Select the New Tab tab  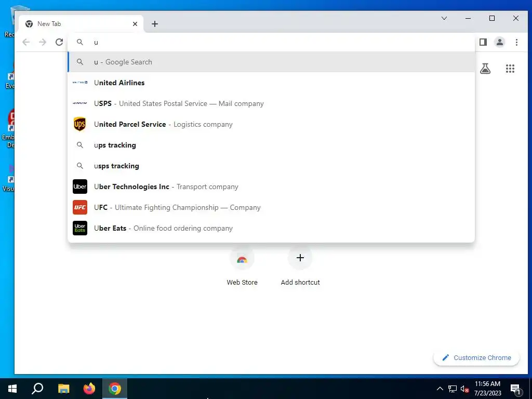tap(82, 24)
